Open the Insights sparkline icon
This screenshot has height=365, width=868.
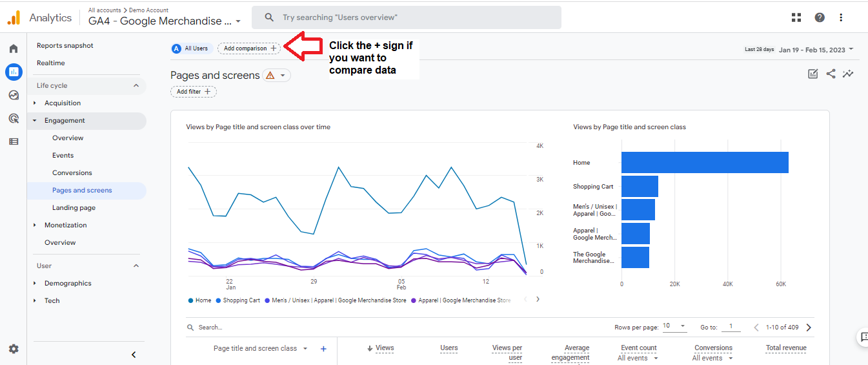tap(848, 74)
